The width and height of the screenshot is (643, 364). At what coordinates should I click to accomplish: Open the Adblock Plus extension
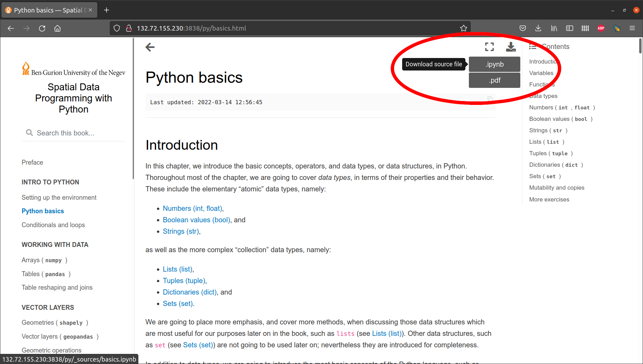pos(601,28)
